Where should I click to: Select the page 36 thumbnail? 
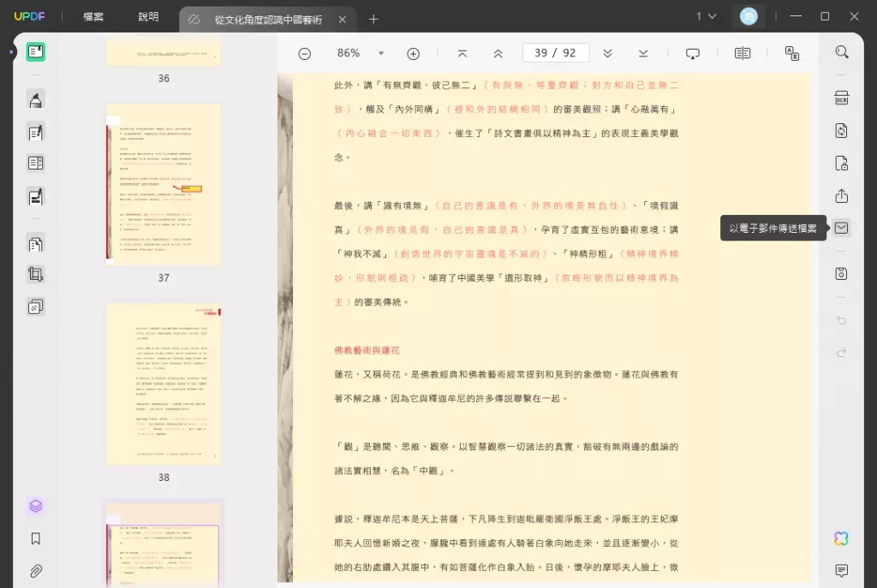tap(164, 53)
